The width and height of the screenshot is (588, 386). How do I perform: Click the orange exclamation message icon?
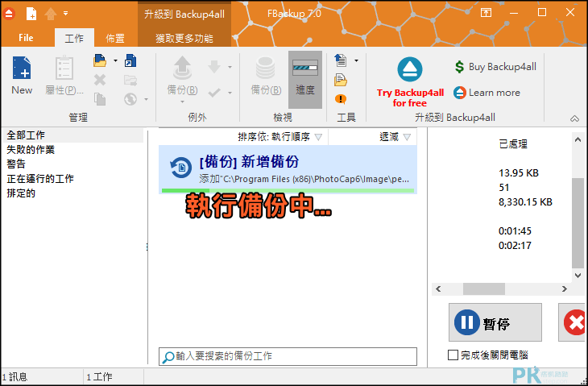pos(341,99)
